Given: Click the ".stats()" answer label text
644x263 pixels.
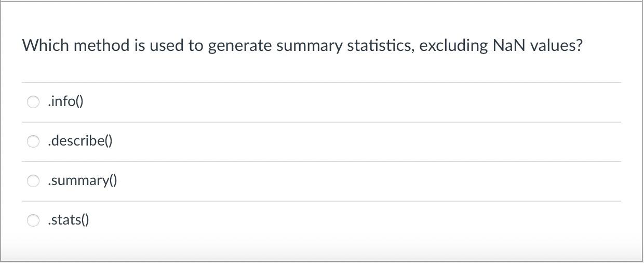Looking at the screenshot, I should click(68, 220).
